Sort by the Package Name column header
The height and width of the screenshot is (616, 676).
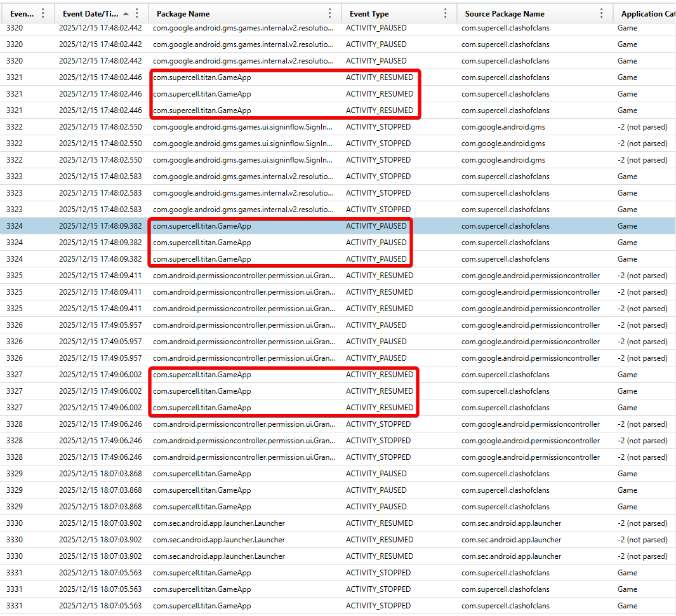(183, 14)
